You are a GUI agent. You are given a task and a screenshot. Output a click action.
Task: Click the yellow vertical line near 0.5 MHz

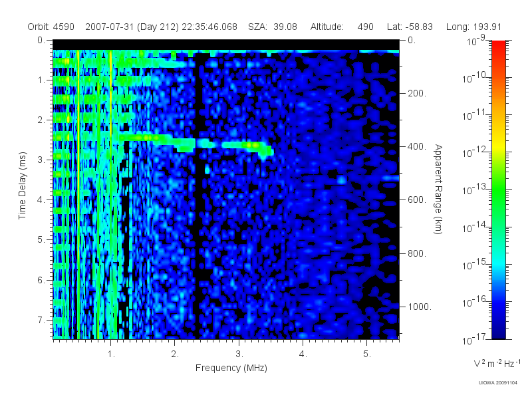pyautogui.click(x=78, y=194)
